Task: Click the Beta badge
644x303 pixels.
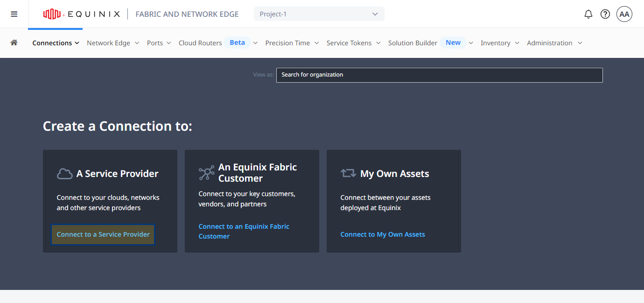Action: tap(237, 42)
